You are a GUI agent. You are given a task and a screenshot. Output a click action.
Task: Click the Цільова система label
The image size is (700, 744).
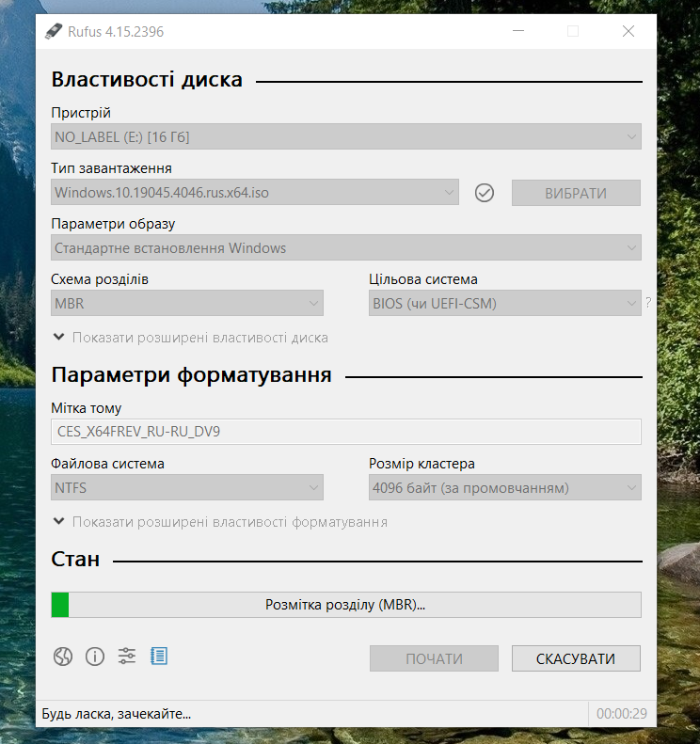(x=423, y=279)
